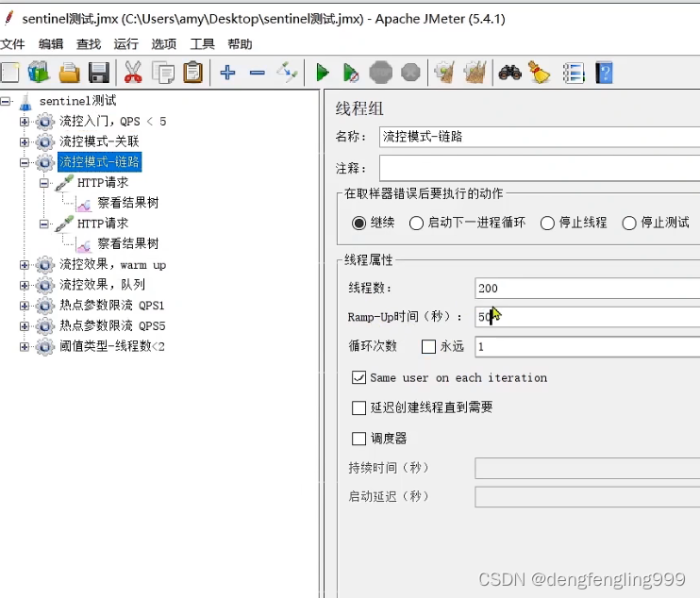This screenshot has width=700, height=598.
Task: Expand the 阈值类型-线程数<2 node
Action: click(x=25, y=347)
